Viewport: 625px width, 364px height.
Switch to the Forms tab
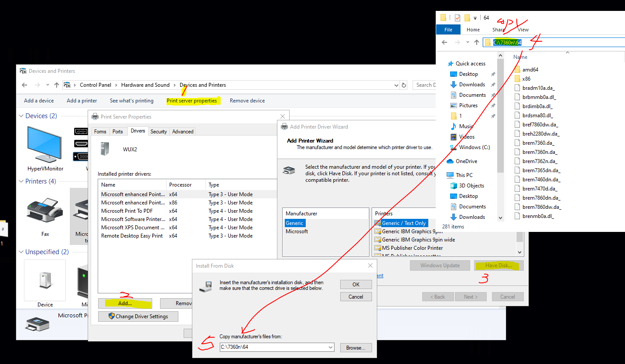pyautogui.click(x=100, y=131)
